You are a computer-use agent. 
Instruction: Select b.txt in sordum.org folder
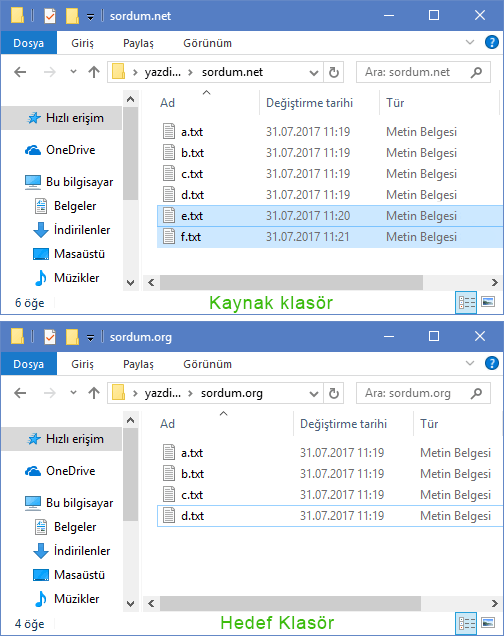[330, 474]
